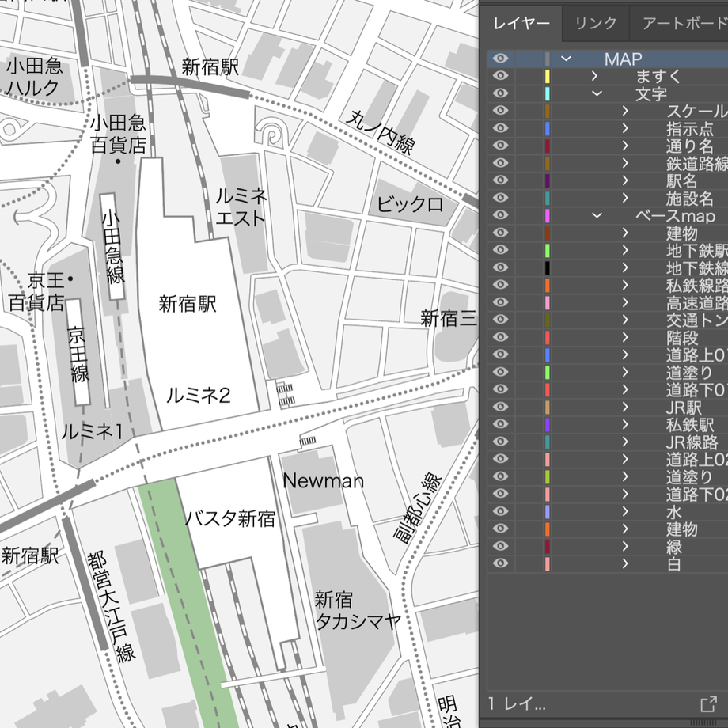Image resolution: width=728 pixels, height=728 pixels.
Task: Click the cyan color swatch of 文字 layer
Action: 548,93
